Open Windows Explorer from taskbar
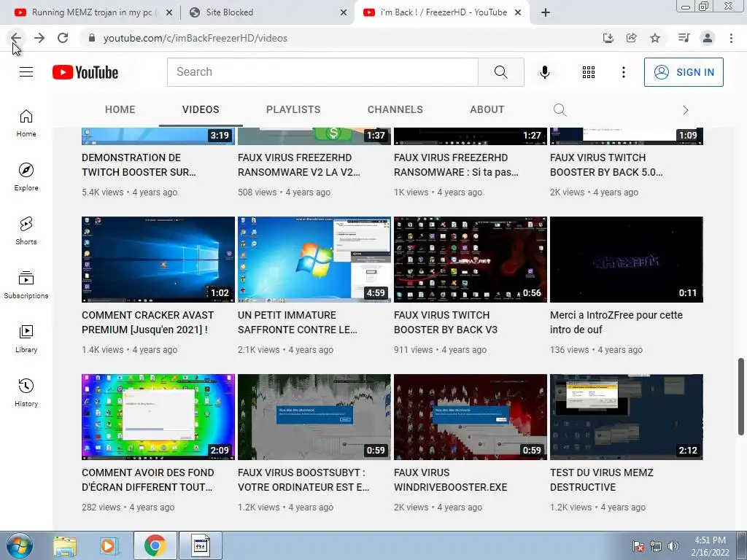This screenshot has height=560, width=747. (x=65, y=545)
